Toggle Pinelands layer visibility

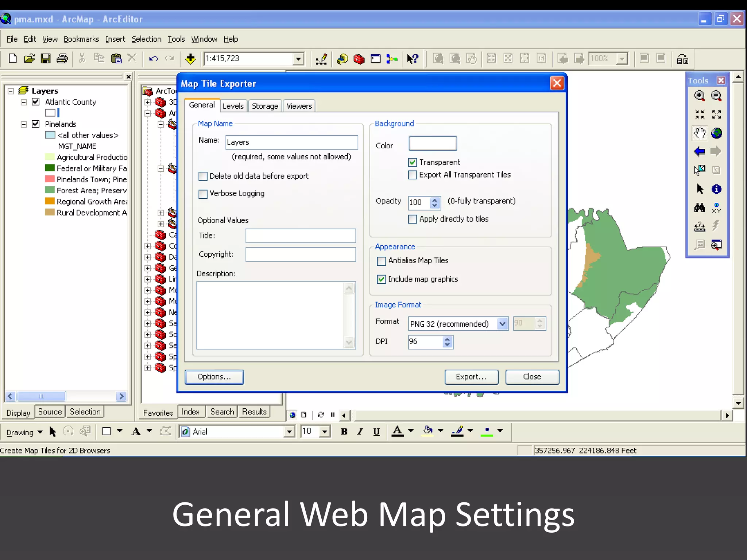(x=36, y=124)
